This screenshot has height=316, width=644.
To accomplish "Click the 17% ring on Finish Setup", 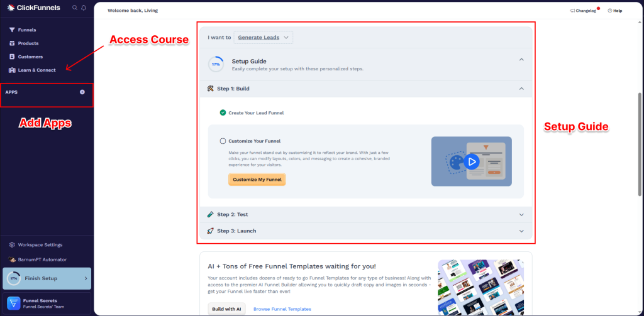I will (14, 278).
